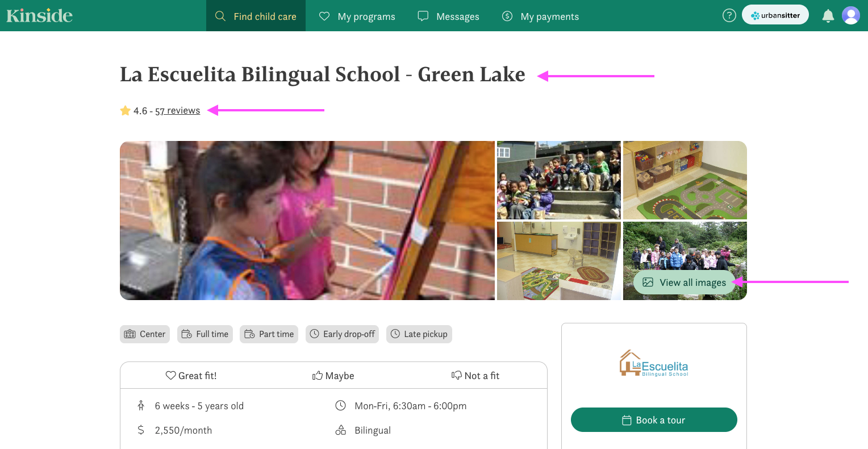
Task: Open the photo of kids on steps
Action: pyautogui.click(x=559, y=180)
